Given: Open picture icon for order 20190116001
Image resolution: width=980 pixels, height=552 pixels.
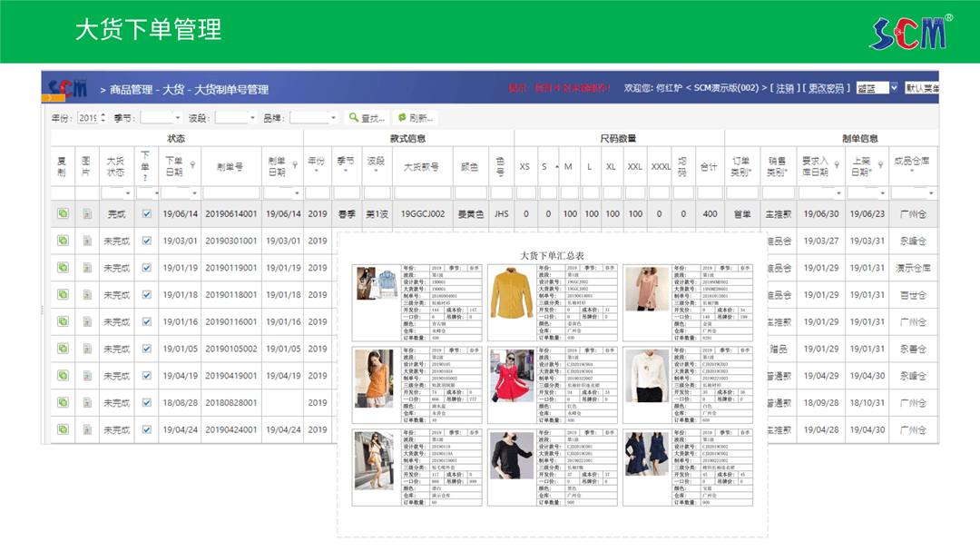Looking at the screenshot, I should click(87, 321).
